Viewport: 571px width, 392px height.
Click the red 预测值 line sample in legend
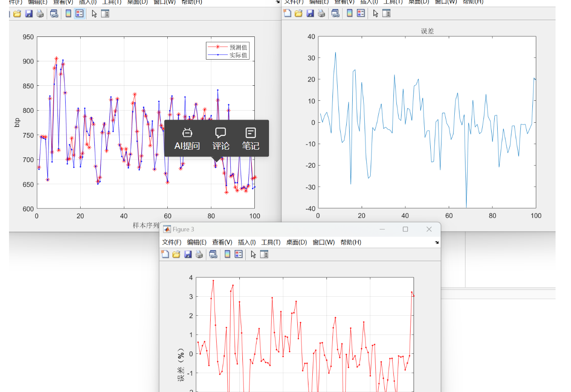[218, 47]
